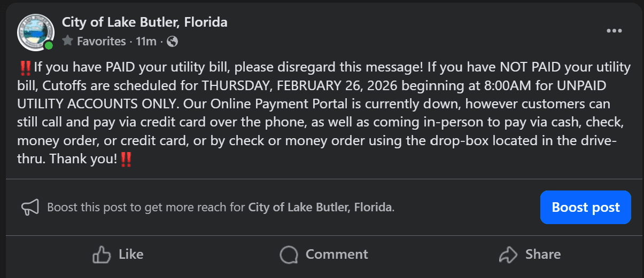644x278 pixels.
Task: Click the 11m post timestamp
Action: click(x=146, y=41)
